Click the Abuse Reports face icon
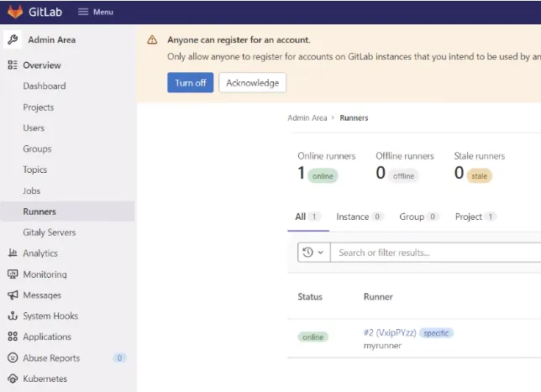Screen dimensions: 541x392 (x=13, y=358)
